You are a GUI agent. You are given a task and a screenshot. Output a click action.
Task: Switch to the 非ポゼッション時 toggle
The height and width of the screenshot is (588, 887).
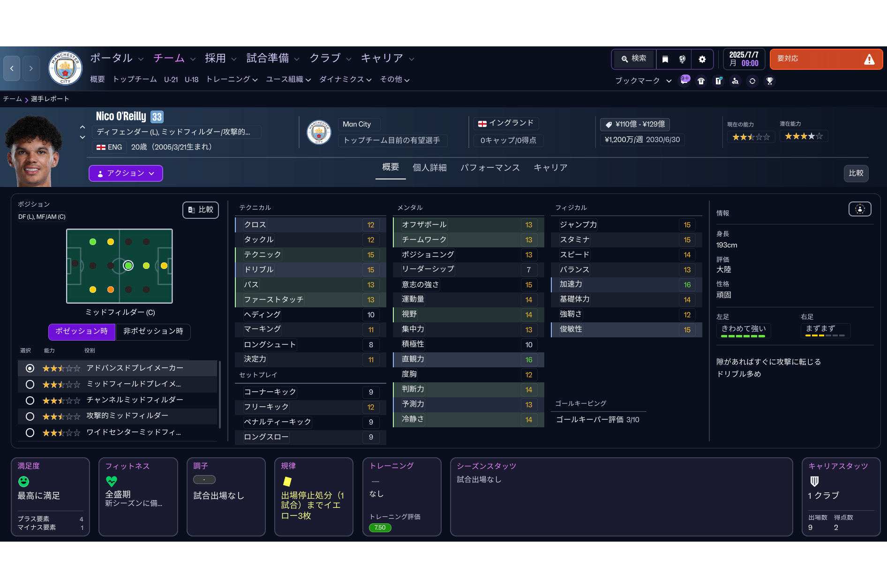pos(153,331)
